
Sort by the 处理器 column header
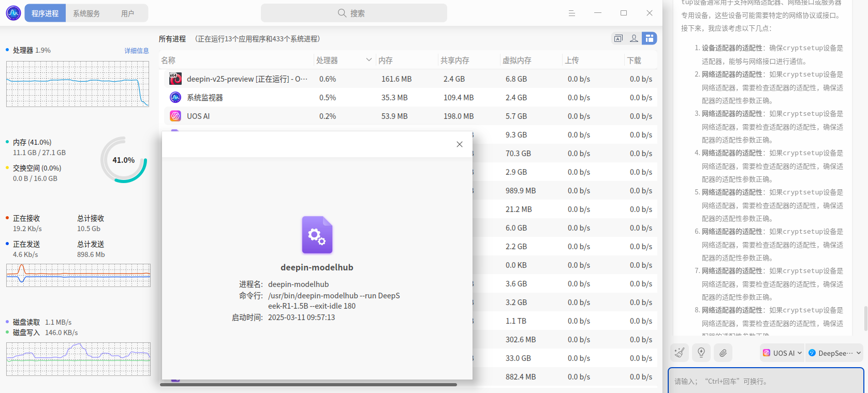(344, 61)
